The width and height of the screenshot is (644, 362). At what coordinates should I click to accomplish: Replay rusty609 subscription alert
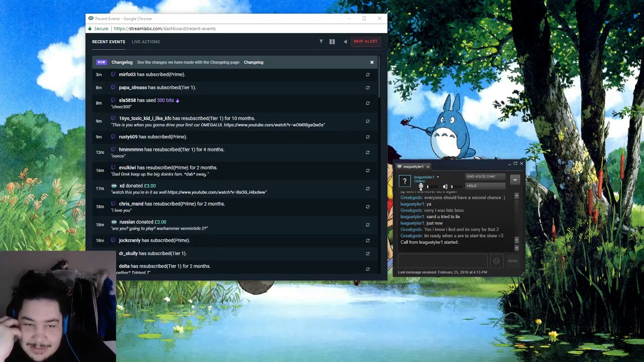[368, 137]
